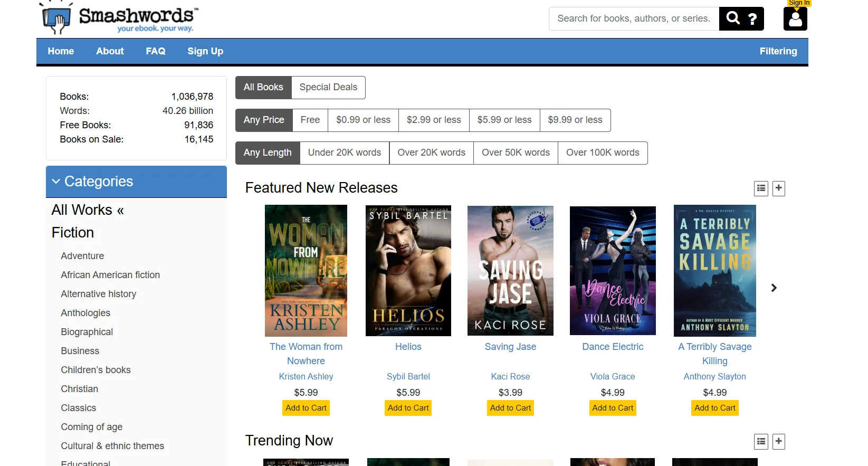Screen dimensions: 868x466
Task: Filter by Over 100K words
Action: pos(603,153)
